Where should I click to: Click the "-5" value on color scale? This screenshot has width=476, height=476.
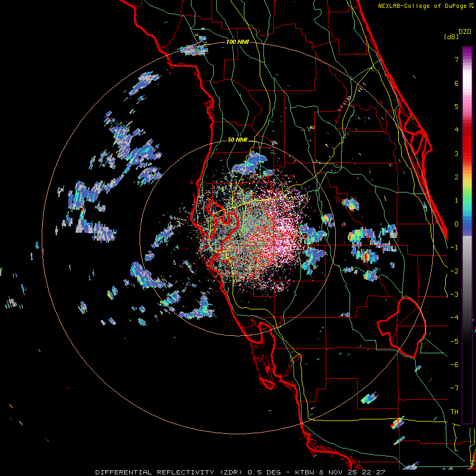[454, 342]
